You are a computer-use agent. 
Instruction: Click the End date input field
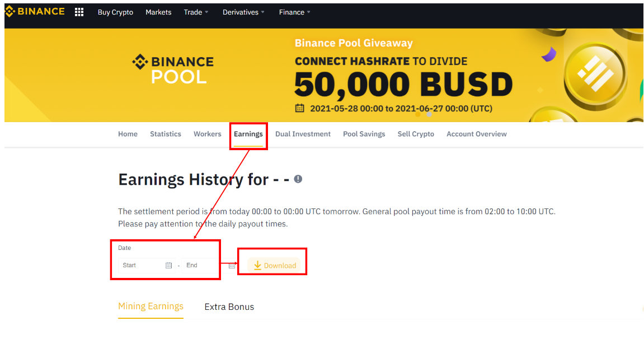tap(210, 266)
